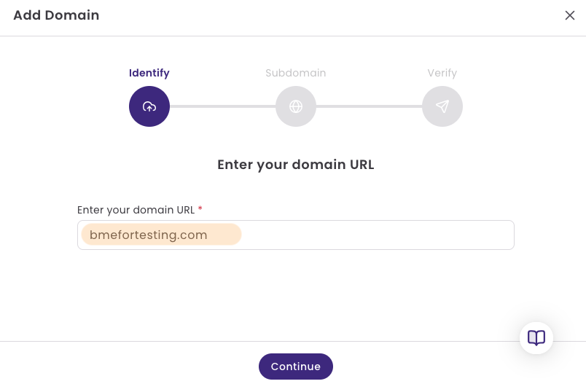The height and width of the screenshot is (392, 586).
Task: Click the progress line between Identify and Subdomain
Action: click(x=222, y=106)
